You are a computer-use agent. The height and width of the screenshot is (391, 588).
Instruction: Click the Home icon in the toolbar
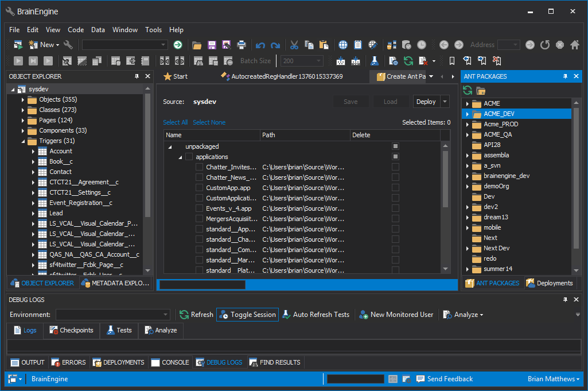point(574,45)
